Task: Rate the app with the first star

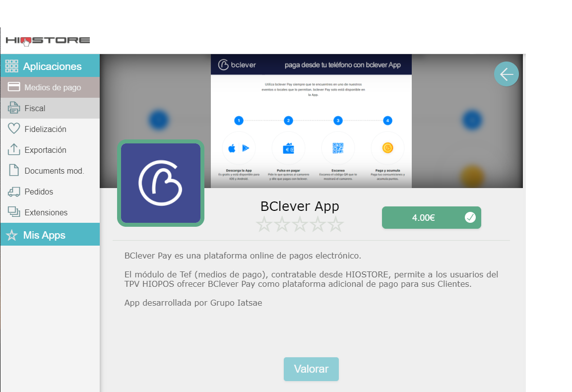Action: (x=264, y=224)
